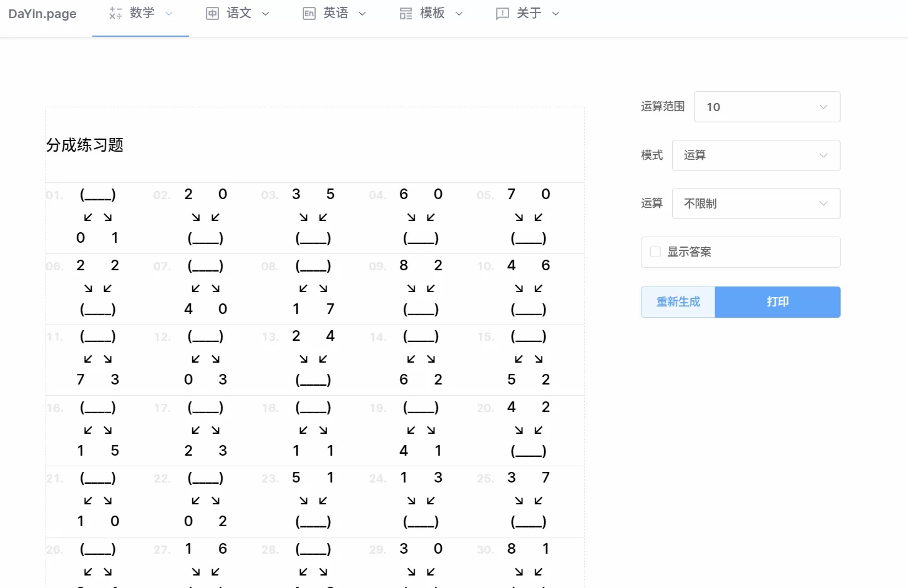The height and width of the screenshot is (588, 908).
Task: Switch to the 英语 tab
Action: pos(334,13)
